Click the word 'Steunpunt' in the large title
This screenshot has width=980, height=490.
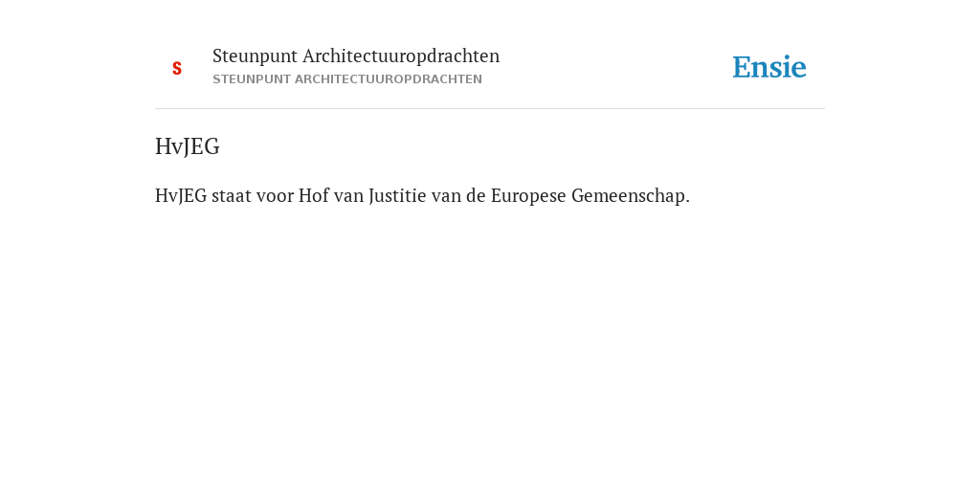pyautogui.click(x=255, y=56)
